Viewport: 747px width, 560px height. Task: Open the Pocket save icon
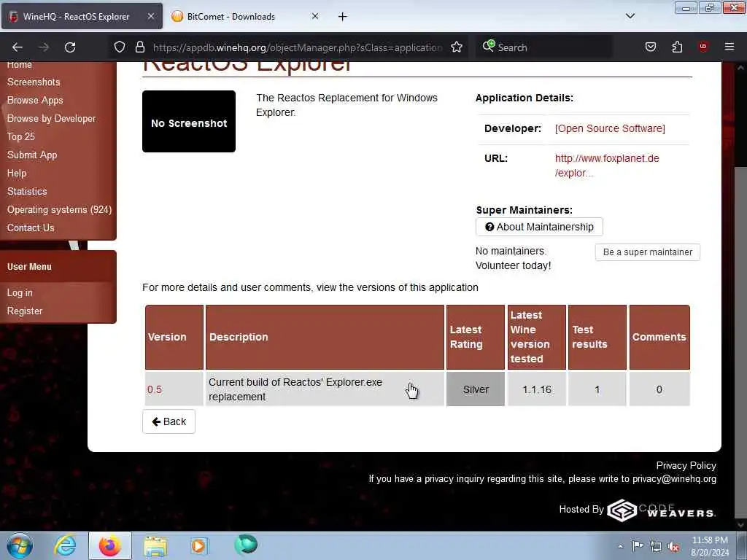tap(650, 47)
